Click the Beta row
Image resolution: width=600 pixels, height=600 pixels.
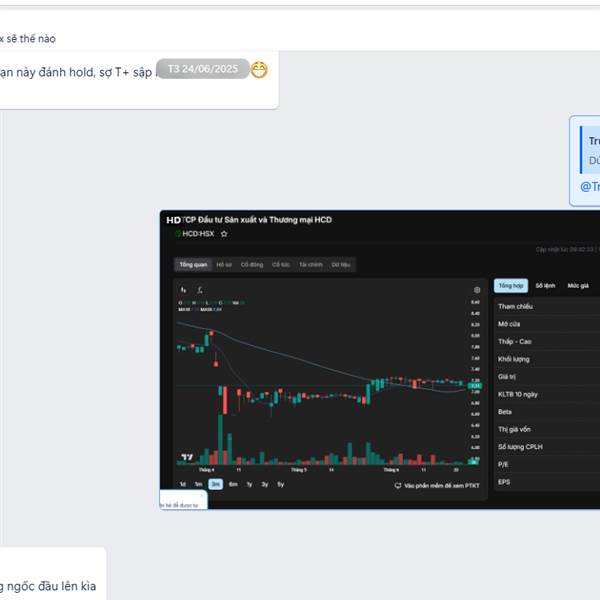click(x=547, y=412)
